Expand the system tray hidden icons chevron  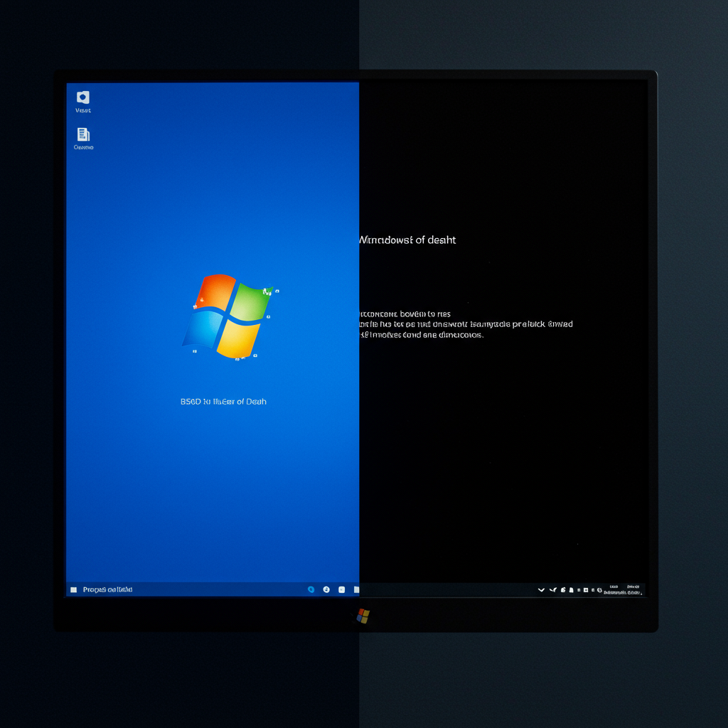click(541, 590)
